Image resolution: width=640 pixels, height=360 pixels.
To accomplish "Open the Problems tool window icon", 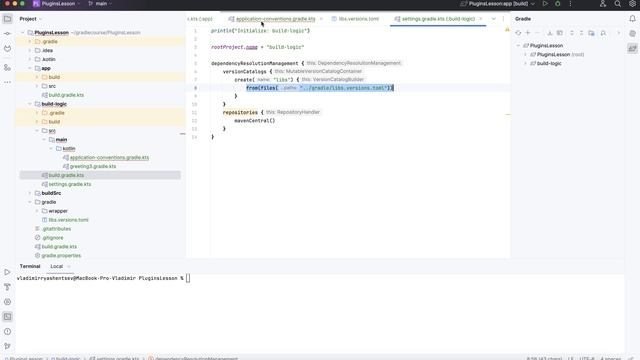I will [7, 331].
